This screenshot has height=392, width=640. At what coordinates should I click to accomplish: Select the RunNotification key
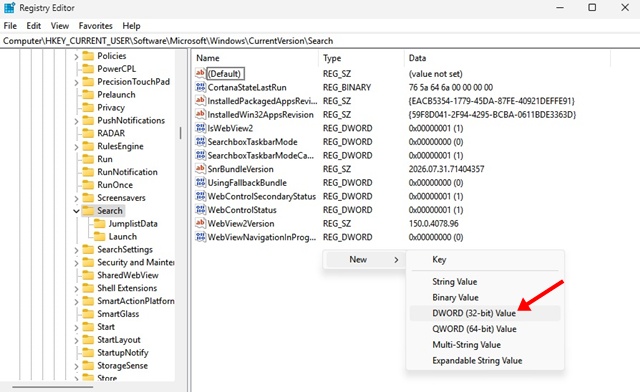tap(127, 172)
